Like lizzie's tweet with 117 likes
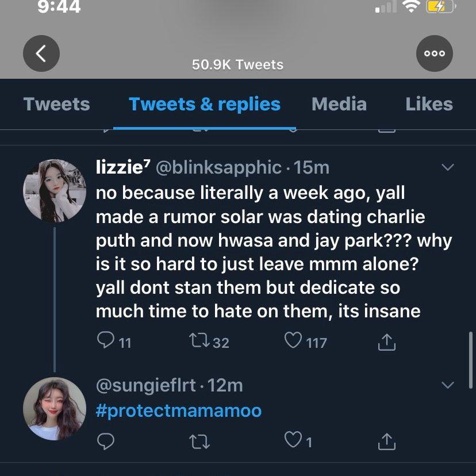 pos(294,342)
